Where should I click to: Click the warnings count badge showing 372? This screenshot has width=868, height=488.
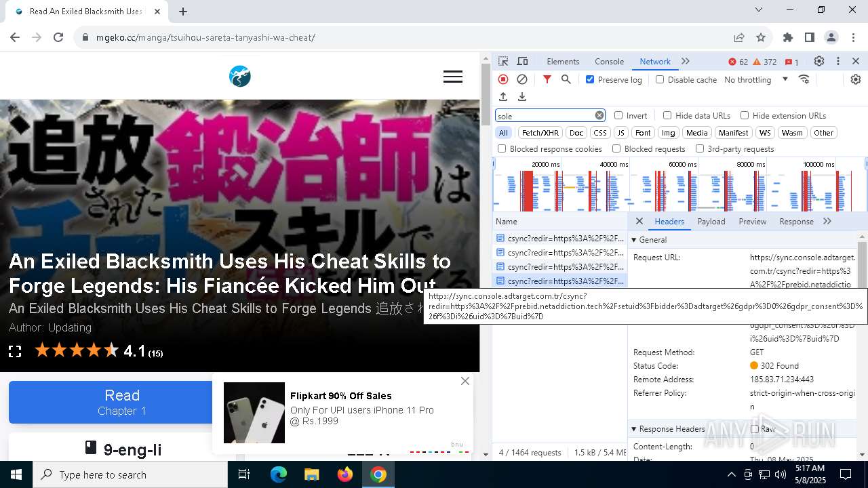click(x=764, y=62)
